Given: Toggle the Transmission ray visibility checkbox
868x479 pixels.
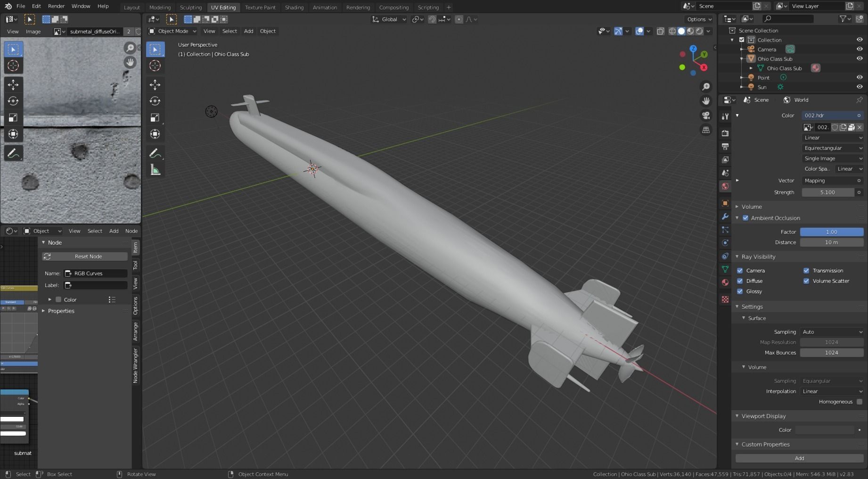Looking at the screenshot, I should point(806,271).
